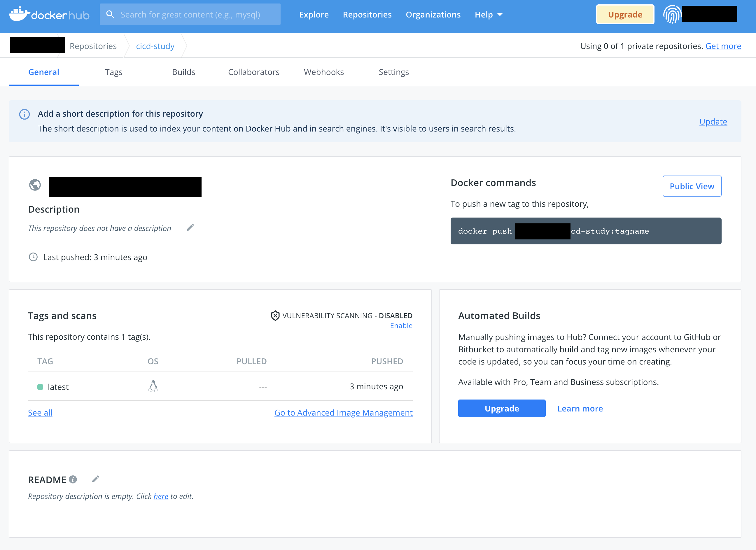Click the cicd-study breadcrumb

click(x=155, y=46)
